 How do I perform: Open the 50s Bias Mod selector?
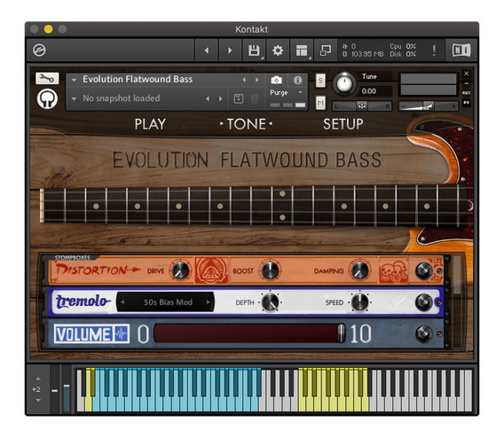[165, 302]
